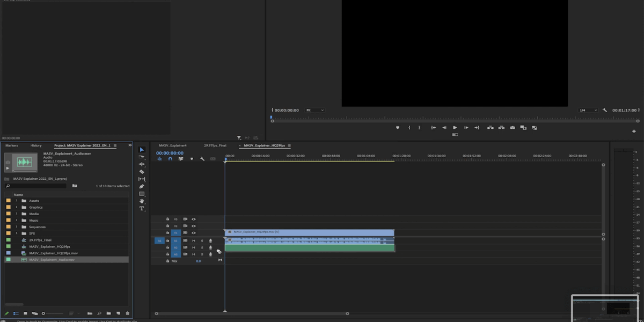This screenshot has width=644, height=322.
Task: Open MASV_Explainer4 sequence tab
Action: (x=173, y=145)
